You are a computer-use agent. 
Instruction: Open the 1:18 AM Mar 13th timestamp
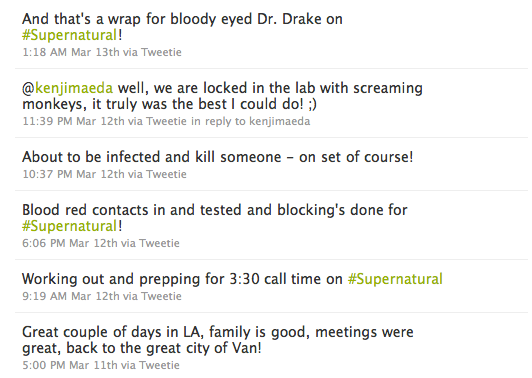(71, 52)
